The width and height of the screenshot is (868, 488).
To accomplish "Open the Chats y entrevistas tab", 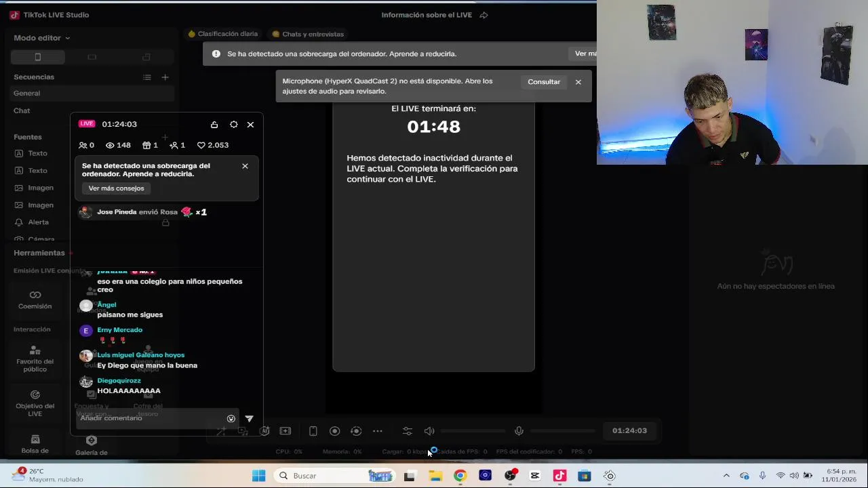I will click(x=308, y=34).
